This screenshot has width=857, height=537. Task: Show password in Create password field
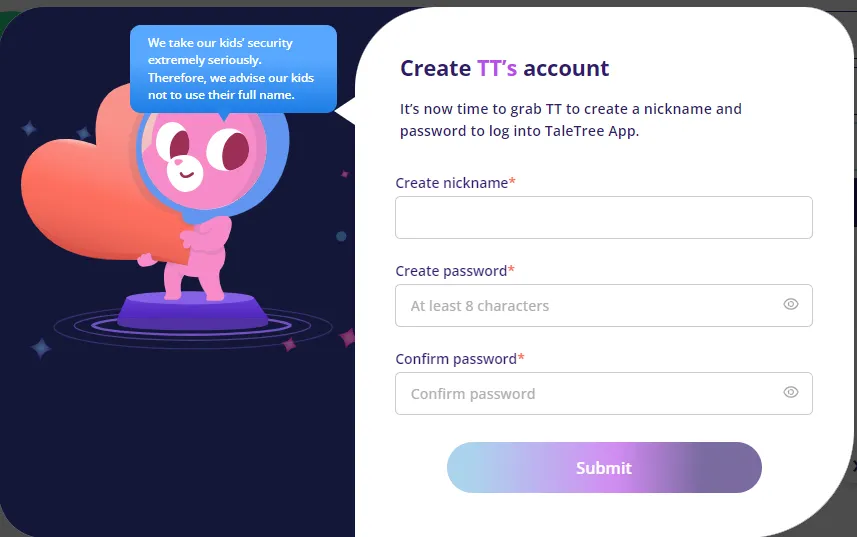[790, 304]
